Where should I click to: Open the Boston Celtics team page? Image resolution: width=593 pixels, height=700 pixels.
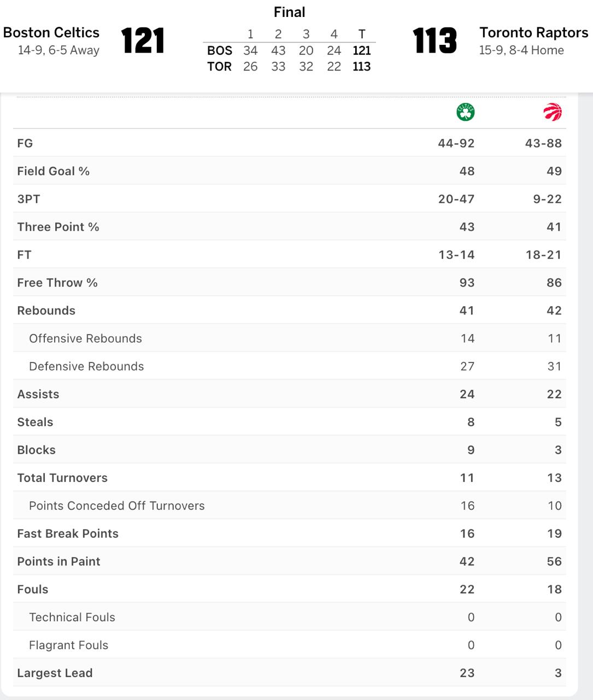[51, 33]
